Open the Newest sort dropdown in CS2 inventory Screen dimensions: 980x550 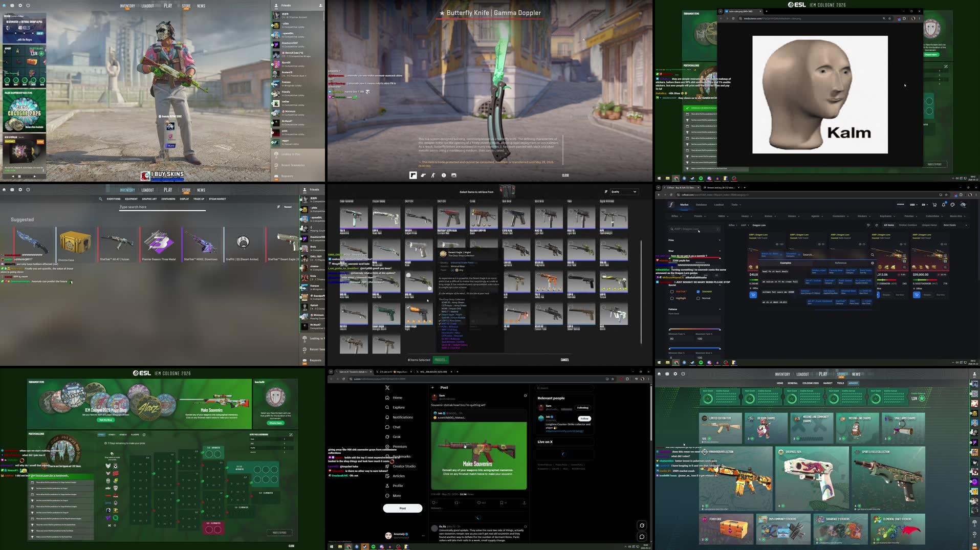click(289, 207)
